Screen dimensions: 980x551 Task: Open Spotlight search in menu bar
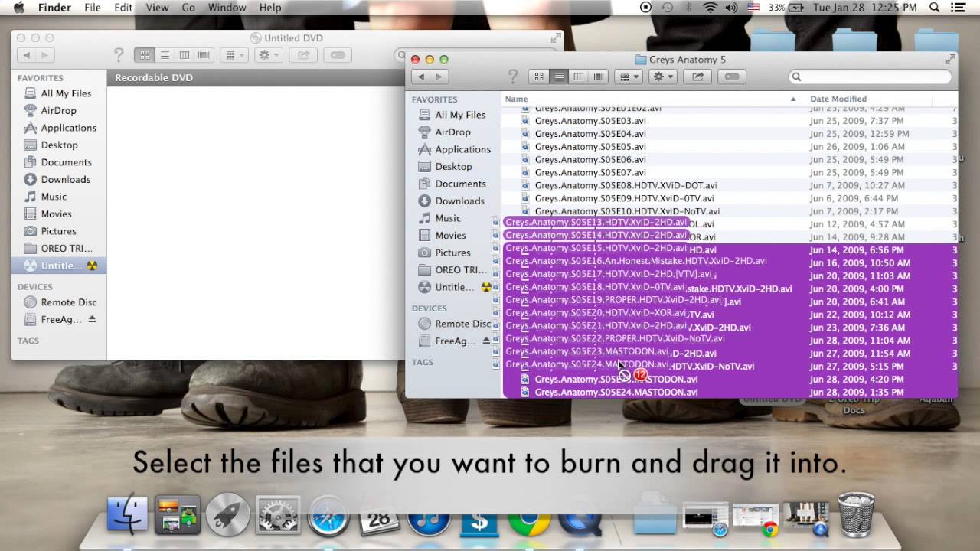click(934, 8)
